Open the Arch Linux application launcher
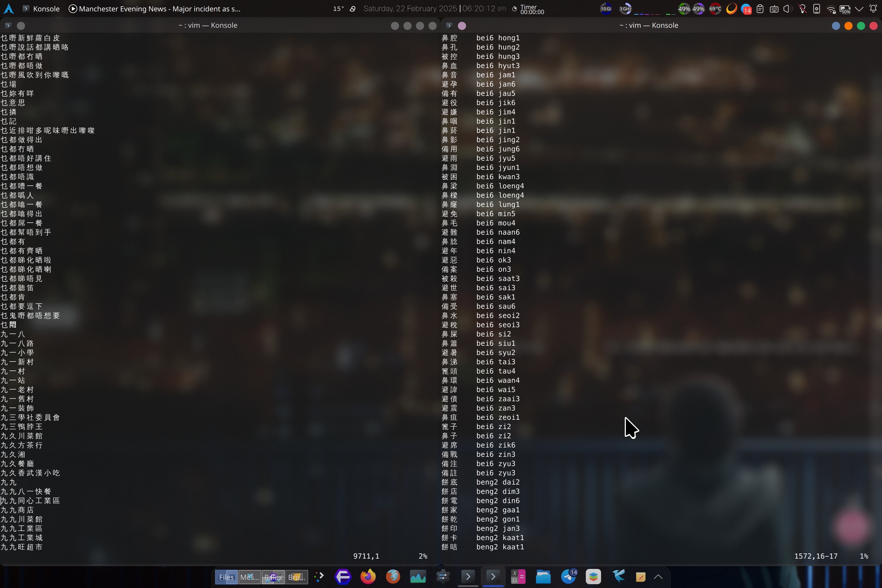 (x=9, y=9)
